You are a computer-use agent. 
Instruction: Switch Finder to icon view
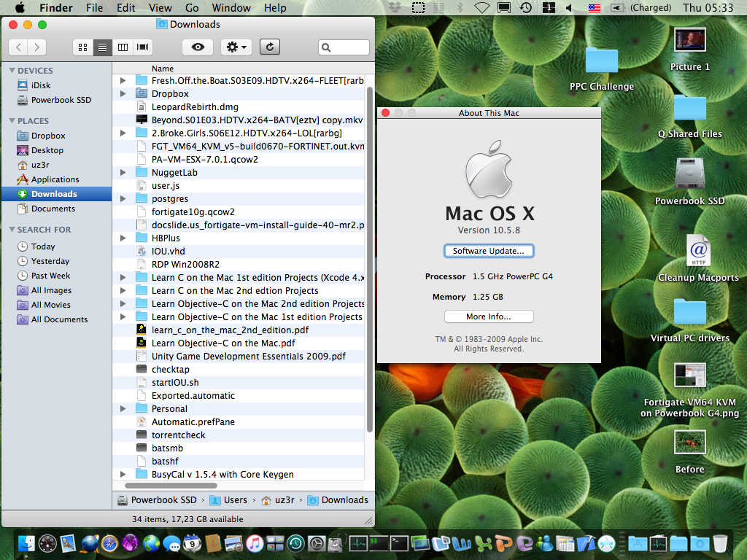pyautogui.click(x=82, y=47)
